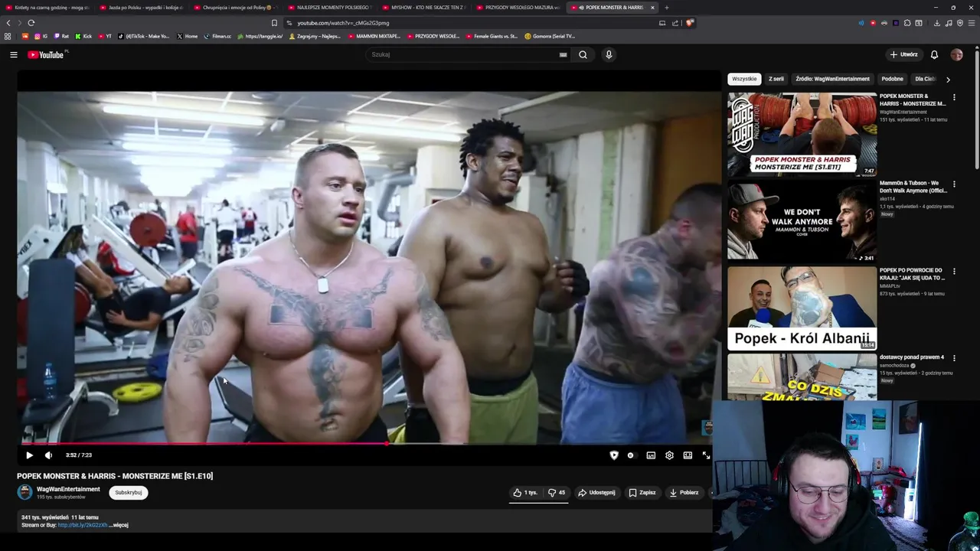Switch to theater mode
980x551 pixels.
point(688,455)
